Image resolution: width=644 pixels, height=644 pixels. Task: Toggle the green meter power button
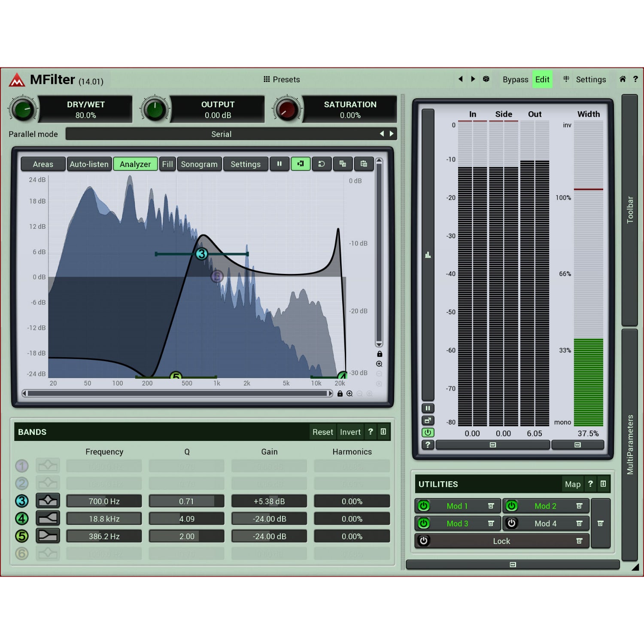pos(428,432)
